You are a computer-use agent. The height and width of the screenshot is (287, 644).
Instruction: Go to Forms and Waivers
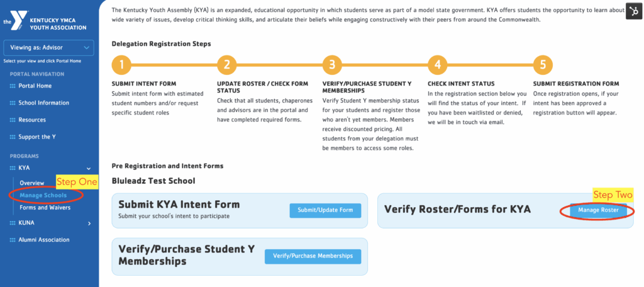click(45, 208)
